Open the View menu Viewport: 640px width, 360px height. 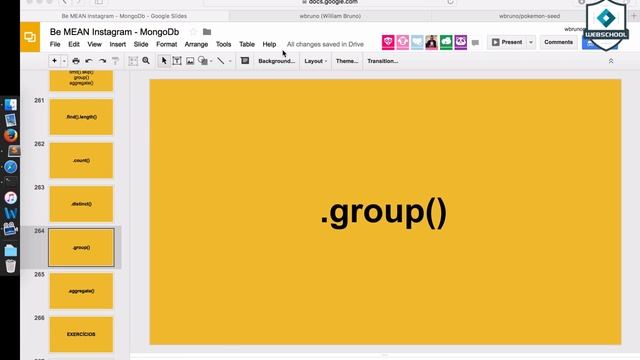pyautogui.click(x=94, y=44)
